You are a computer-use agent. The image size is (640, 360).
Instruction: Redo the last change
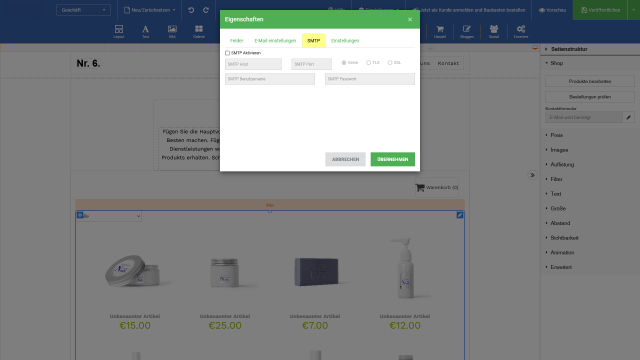click(x=206, y=10)
